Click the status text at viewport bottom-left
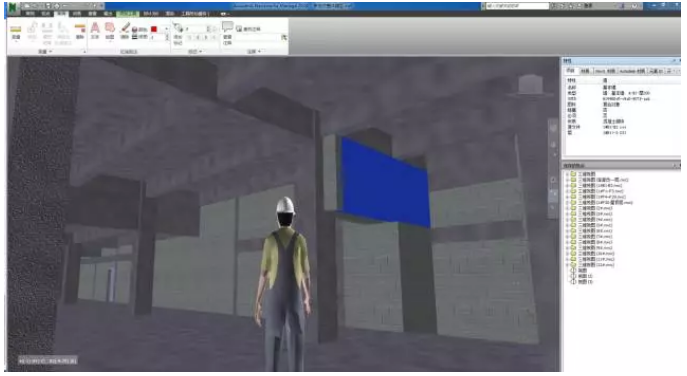The image size is (687, 376). click(48, 360)
